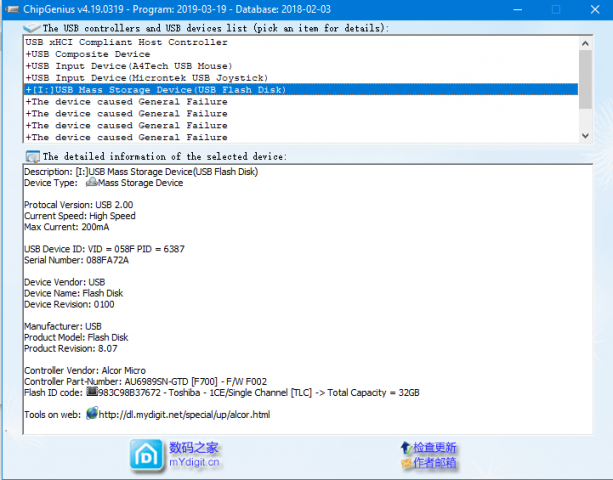The image size is (613, 480).
Task: Click the Manufacturer: USB line
Action: [63, 326]
